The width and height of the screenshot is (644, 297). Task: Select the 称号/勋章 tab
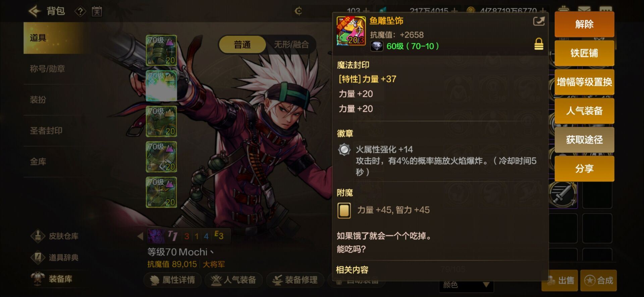[x=47, y=69]
